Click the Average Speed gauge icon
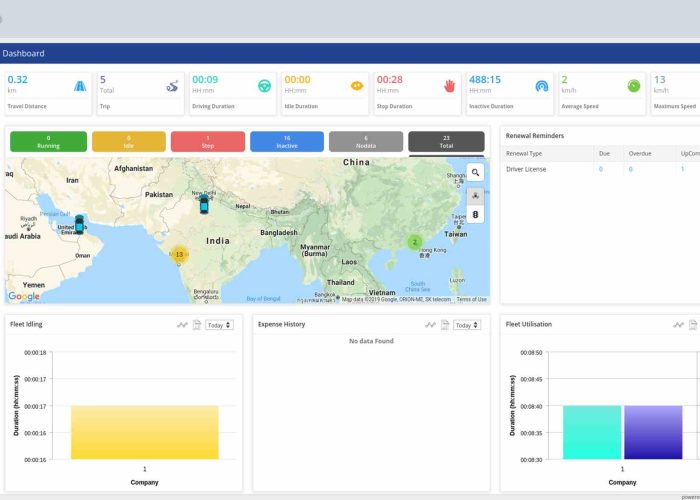700x500 pixels. (633, 86)
